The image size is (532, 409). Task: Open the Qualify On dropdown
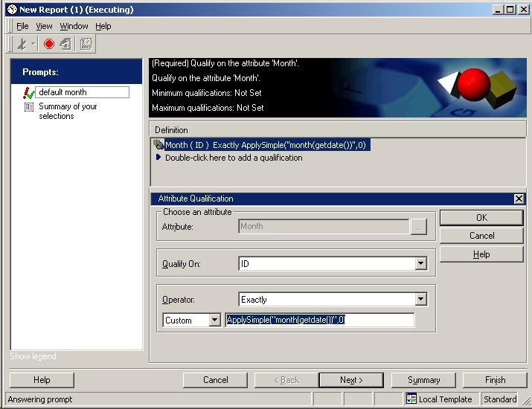[421, 263]
